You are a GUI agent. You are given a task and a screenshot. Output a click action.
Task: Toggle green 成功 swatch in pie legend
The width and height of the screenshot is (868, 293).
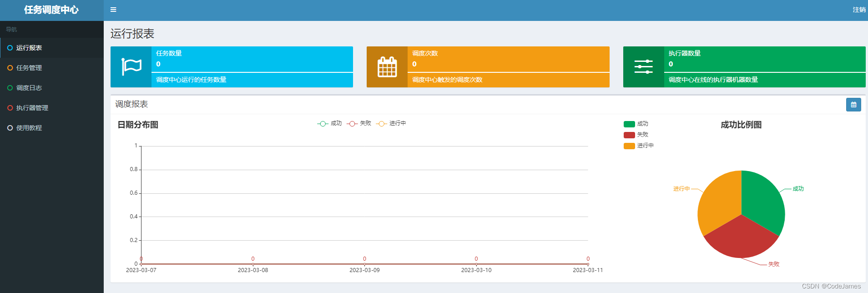click(x=629, y=124)
